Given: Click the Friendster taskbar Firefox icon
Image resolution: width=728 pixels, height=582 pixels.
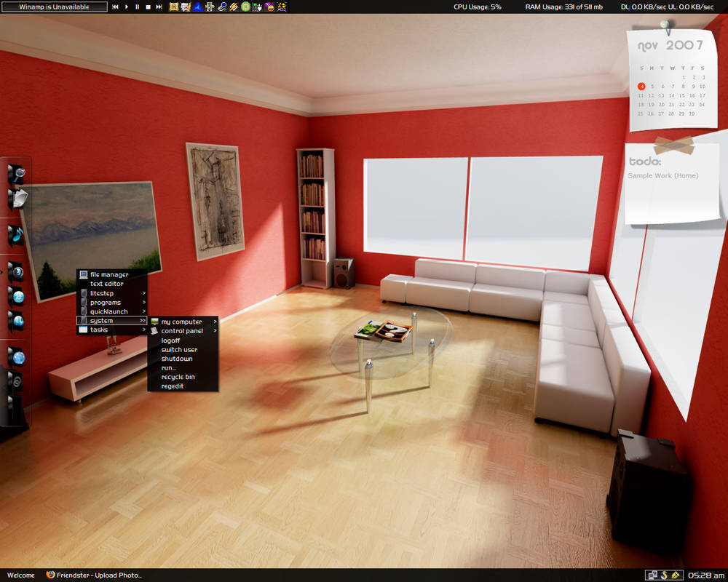Looking at the screenshot, I should coord(50,575).
